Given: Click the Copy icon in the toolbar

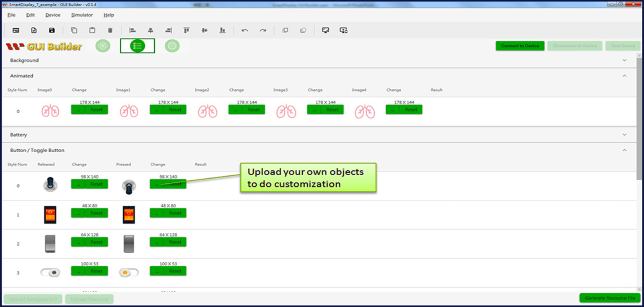Looking at the screenshot, I should [75, 30].
